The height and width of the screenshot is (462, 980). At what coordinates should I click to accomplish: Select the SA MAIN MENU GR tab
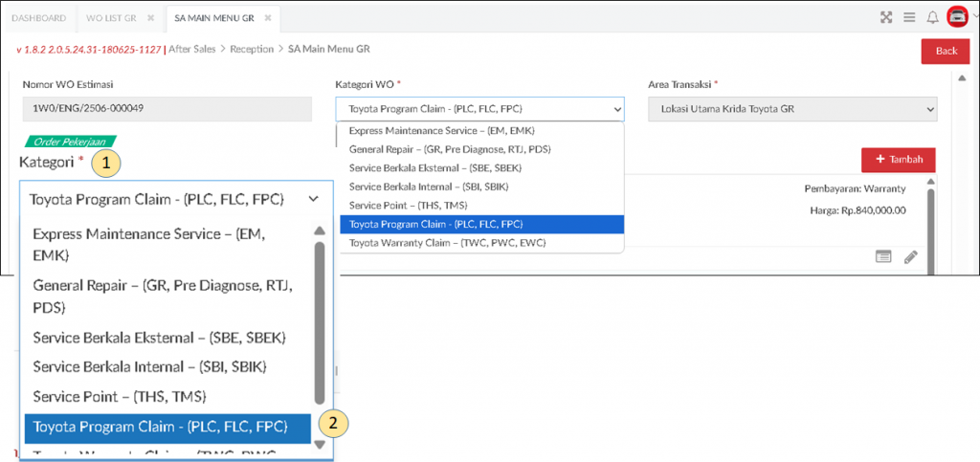click(213, 18)
